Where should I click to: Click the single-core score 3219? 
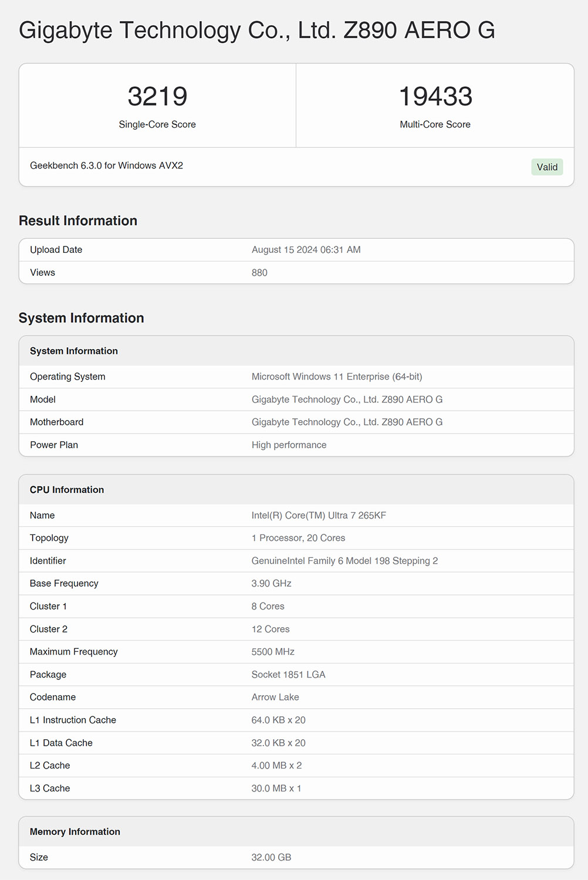point(157,96)
